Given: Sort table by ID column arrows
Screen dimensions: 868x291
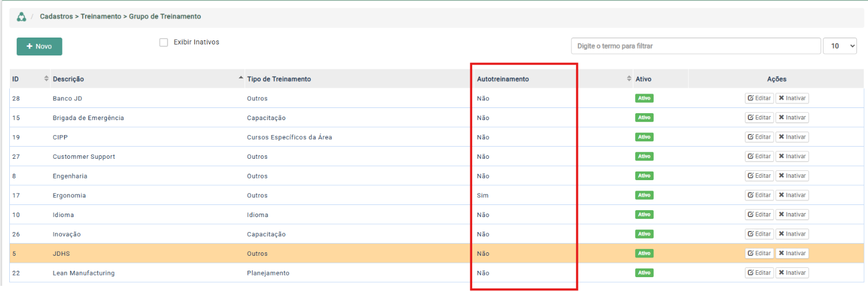Looking at the screenshot, I should click(x=46, y=79).
